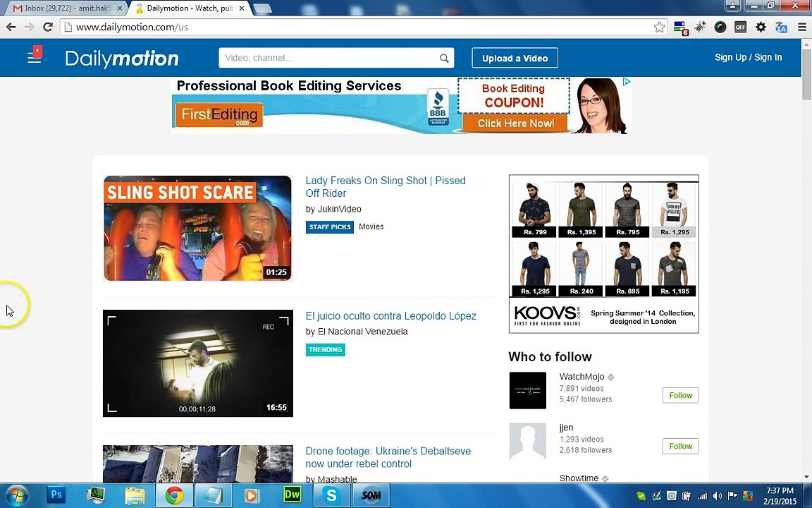Viewport: 812px width, 508px height.
Task: Open the Dailymotion hamburger menu icon
Action: coord(34,55)
